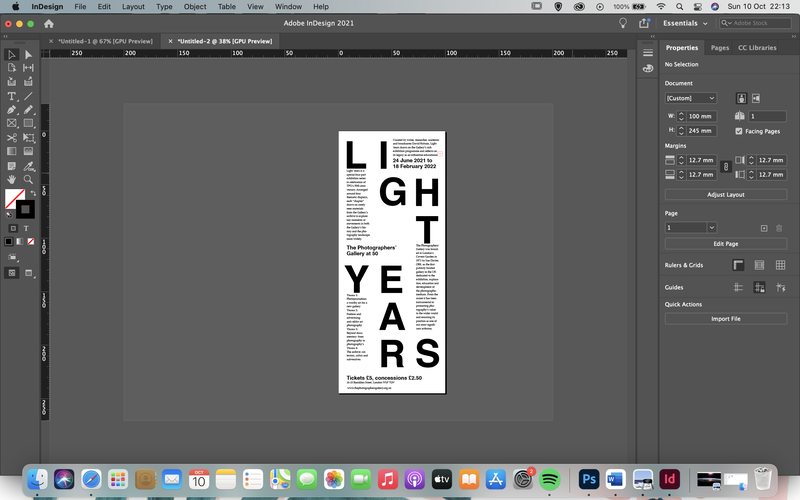Toggle the margins chain link constraint
This screenshot has width=800, height=500.
click(x=726, y=167)
